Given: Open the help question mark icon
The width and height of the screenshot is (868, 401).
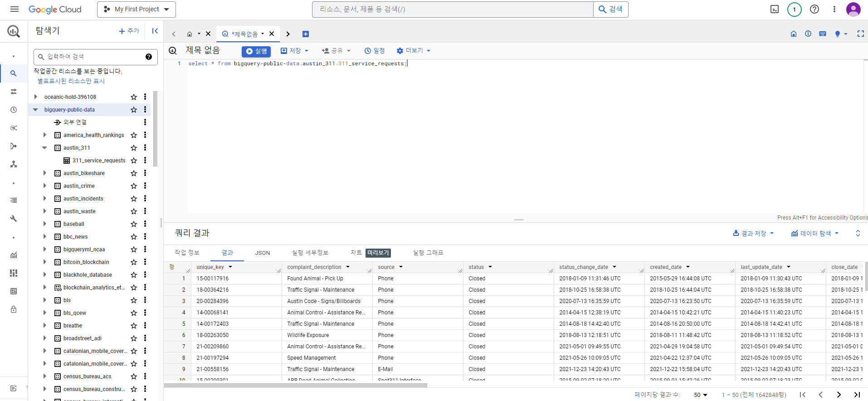Looking at the screenshot, I should (814, 9).
